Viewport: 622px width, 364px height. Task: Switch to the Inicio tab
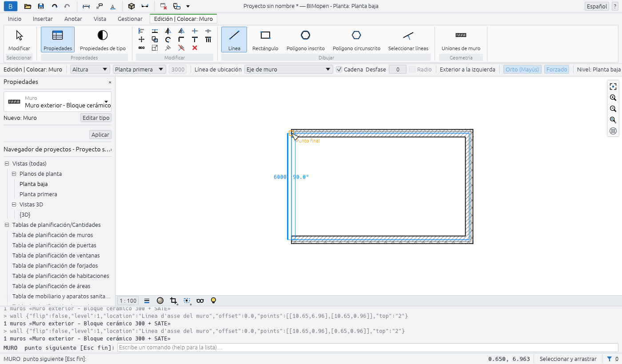[15, 19]
